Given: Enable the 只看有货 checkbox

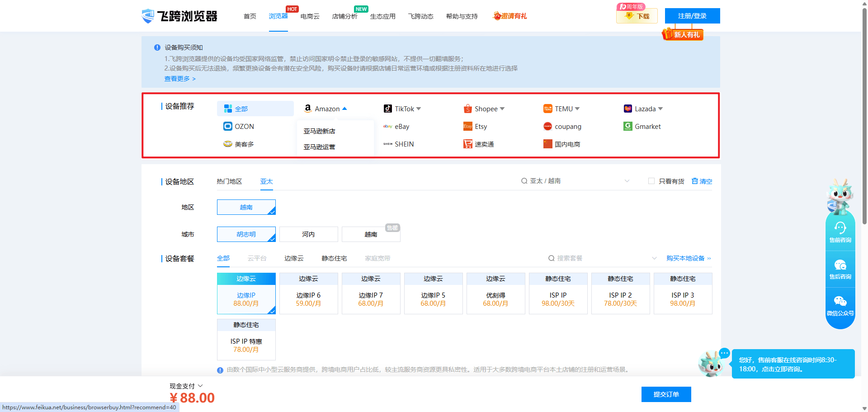Looking at the screenshot, I should click(651, 181).
